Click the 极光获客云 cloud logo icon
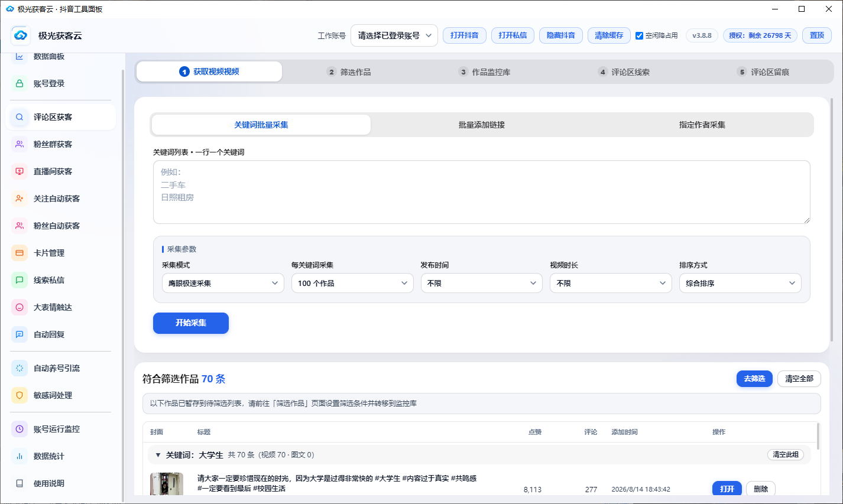This screenshot has width=843, height=504. [21, 35]
